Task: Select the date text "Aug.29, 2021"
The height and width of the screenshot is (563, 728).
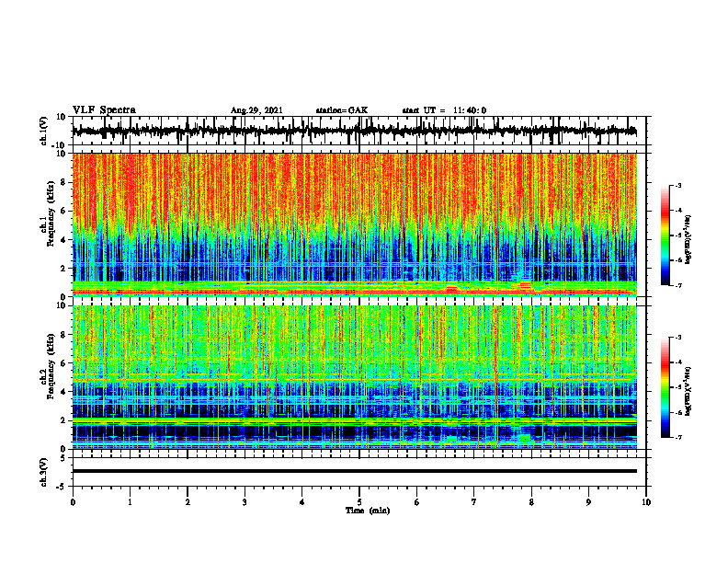Action: (x=256, y=110)
